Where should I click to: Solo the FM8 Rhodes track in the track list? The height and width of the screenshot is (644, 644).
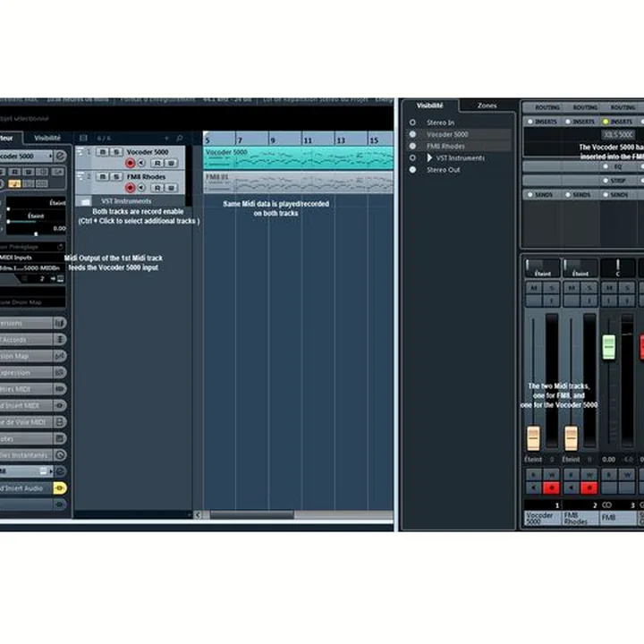[x=116, y=176]
